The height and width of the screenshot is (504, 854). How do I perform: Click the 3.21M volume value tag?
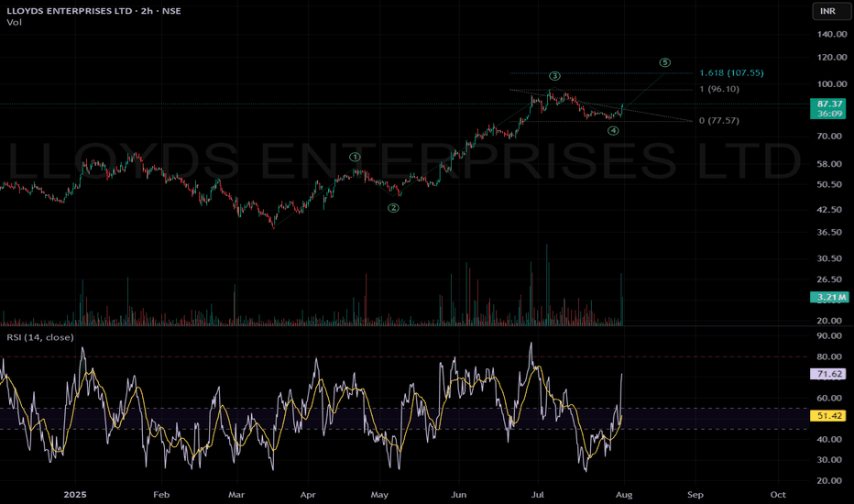(829, 297)
